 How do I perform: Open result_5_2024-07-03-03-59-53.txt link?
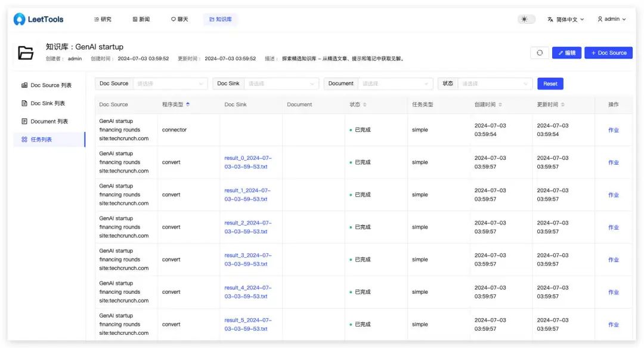[247, 325]
